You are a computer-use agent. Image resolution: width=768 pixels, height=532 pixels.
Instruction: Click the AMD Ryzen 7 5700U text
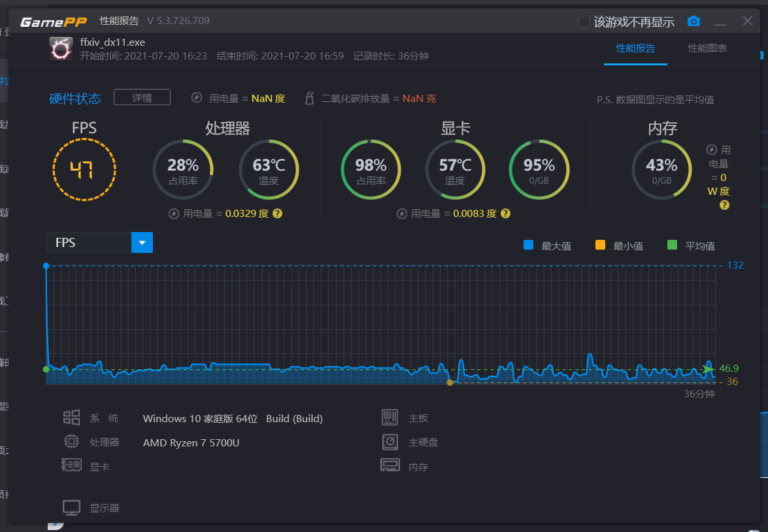tap(191, 443)
